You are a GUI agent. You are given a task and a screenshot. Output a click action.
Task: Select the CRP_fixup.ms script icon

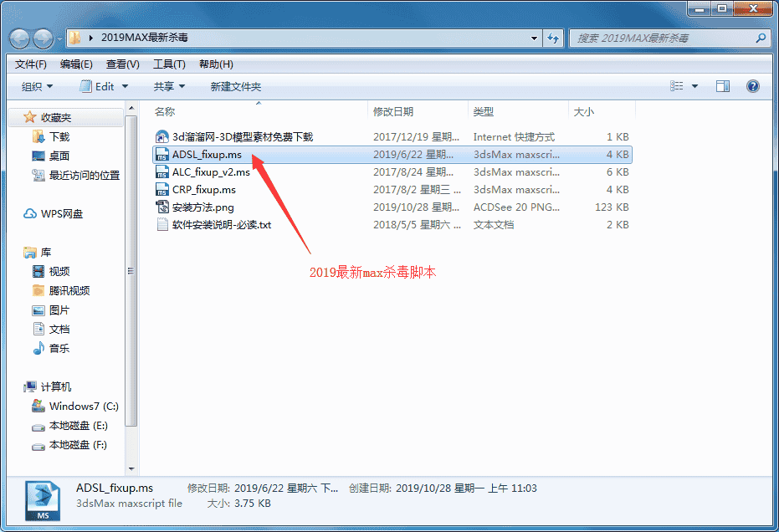tap(162, 190)
